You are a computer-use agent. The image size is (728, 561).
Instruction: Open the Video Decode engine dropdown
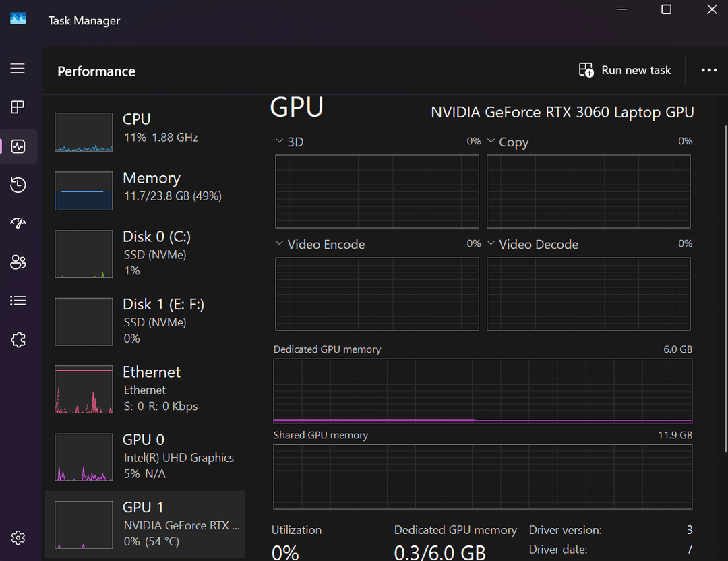pos(491,243)
